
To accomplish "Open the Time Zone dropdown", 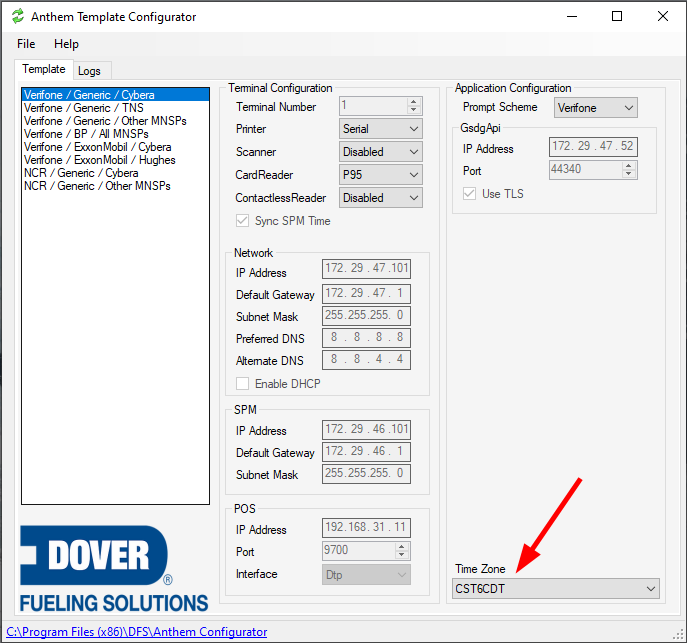I will 556,589.
